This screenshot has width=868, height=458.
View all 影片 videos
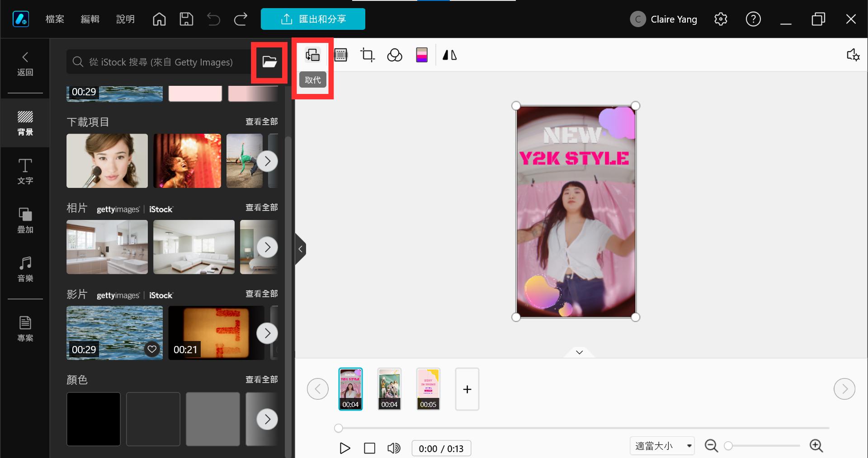261,294
